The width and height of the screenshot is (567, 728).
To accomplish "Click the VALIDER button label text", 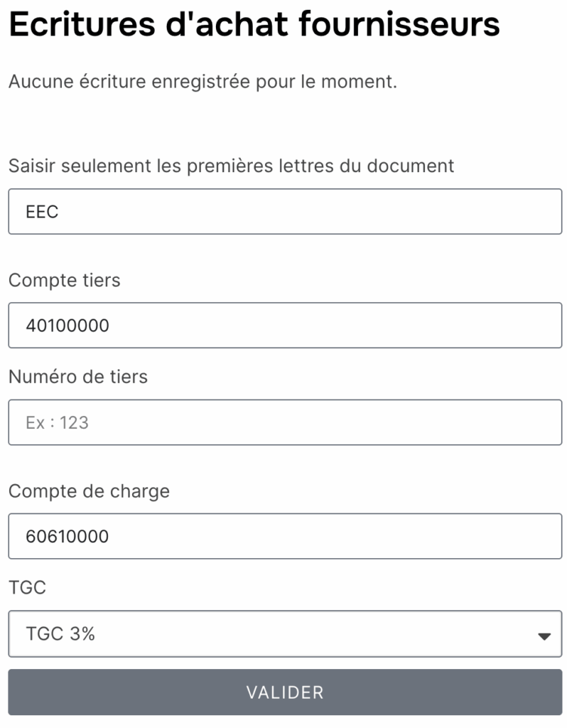I will 284,692.
